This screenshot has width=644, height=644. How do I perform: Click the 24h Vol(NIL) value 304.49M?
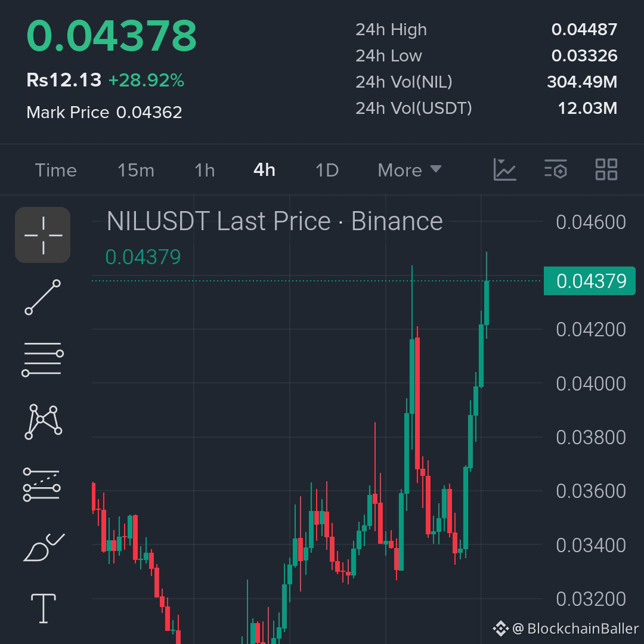(582, 82)
